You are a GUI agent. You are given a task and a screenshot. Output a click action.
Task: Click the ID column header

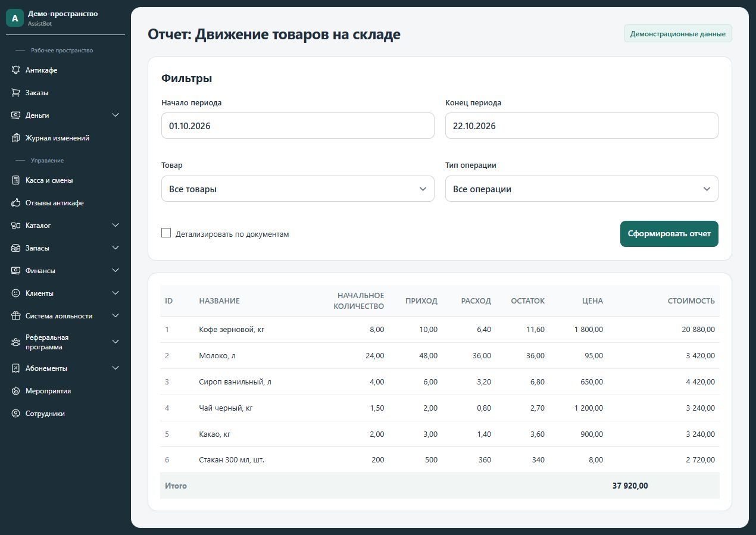coord(168,301)
